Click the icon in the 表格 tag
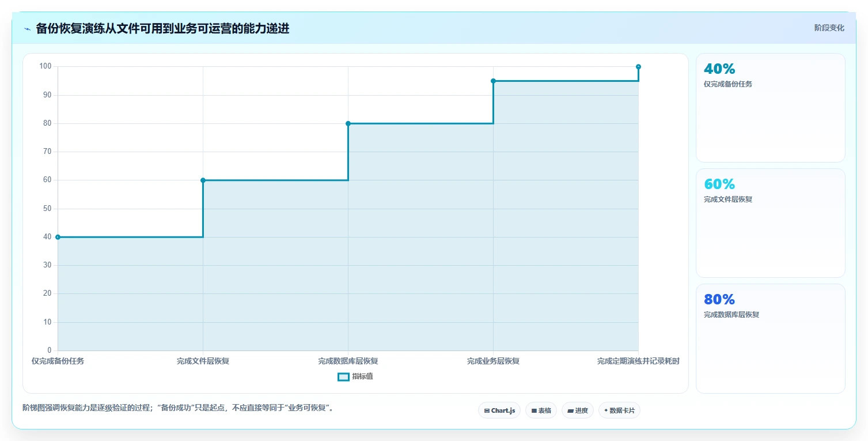Image resolution: width=868 pixels, height=441 pixels. pyautogui.click(x=534, y=411)
